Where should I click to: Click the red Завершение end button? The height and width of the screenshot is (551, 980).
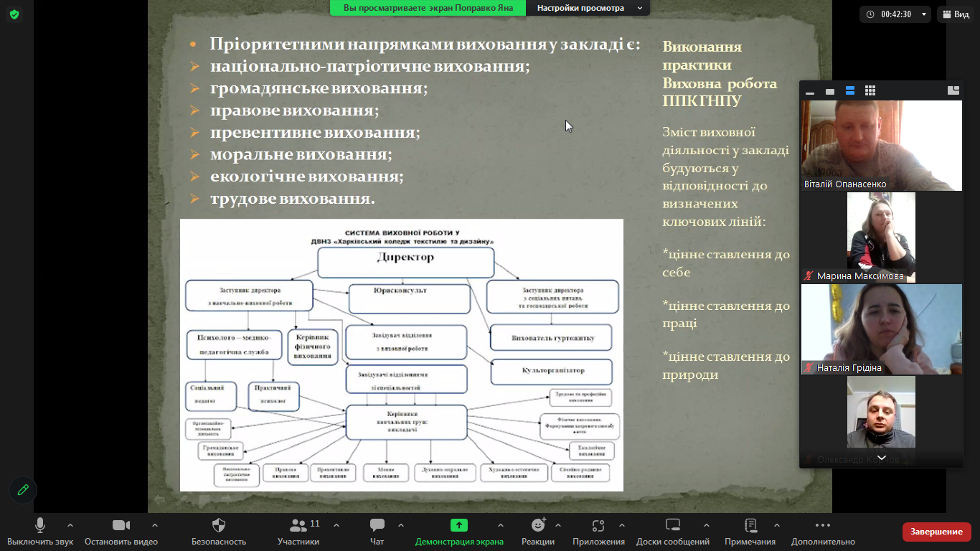click(936, 532)
